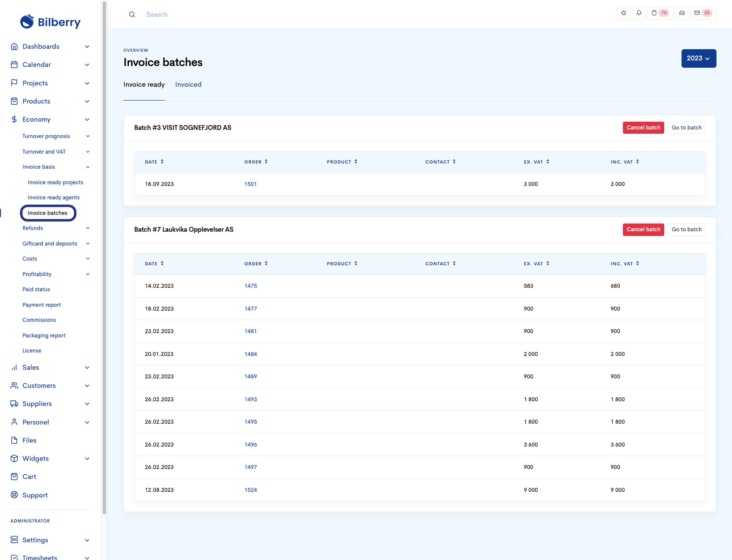Sort Batch #3 table by Contact
732x560 pixels.
click(x=441, y=162)
